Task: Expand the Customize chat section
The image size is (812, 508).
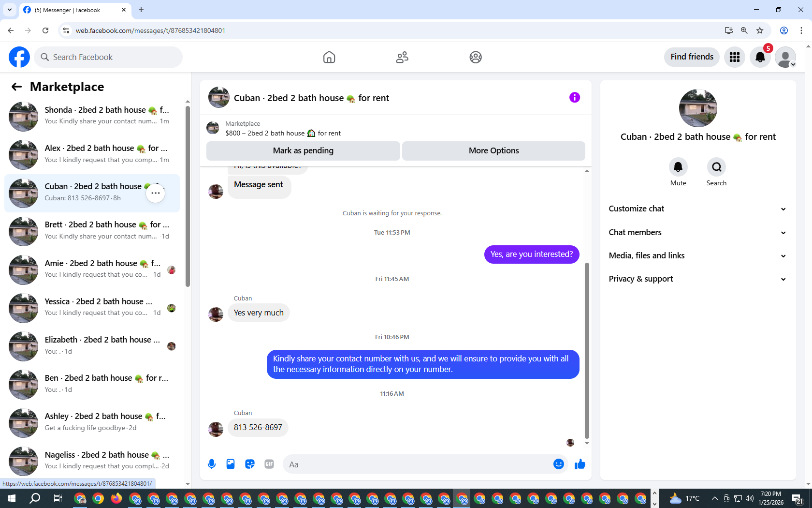Action: (x=697, y=209)
